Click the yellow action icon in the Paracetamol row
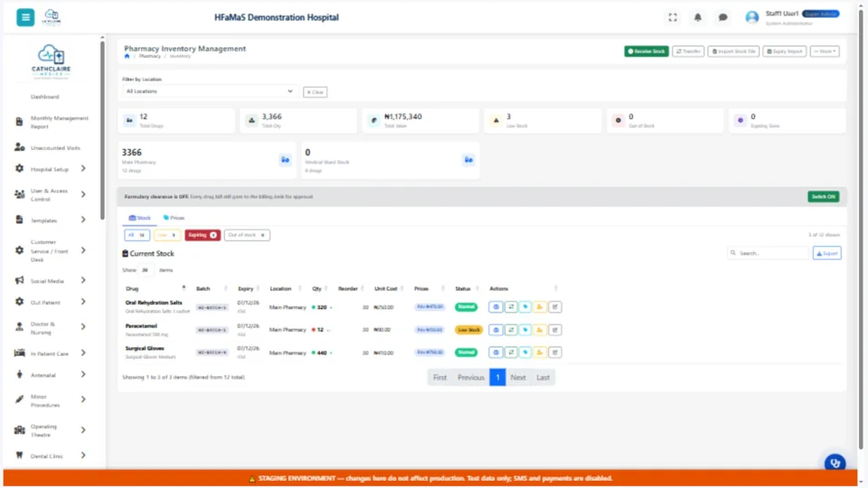Viewport: 868px width, 488px height. 539,330
